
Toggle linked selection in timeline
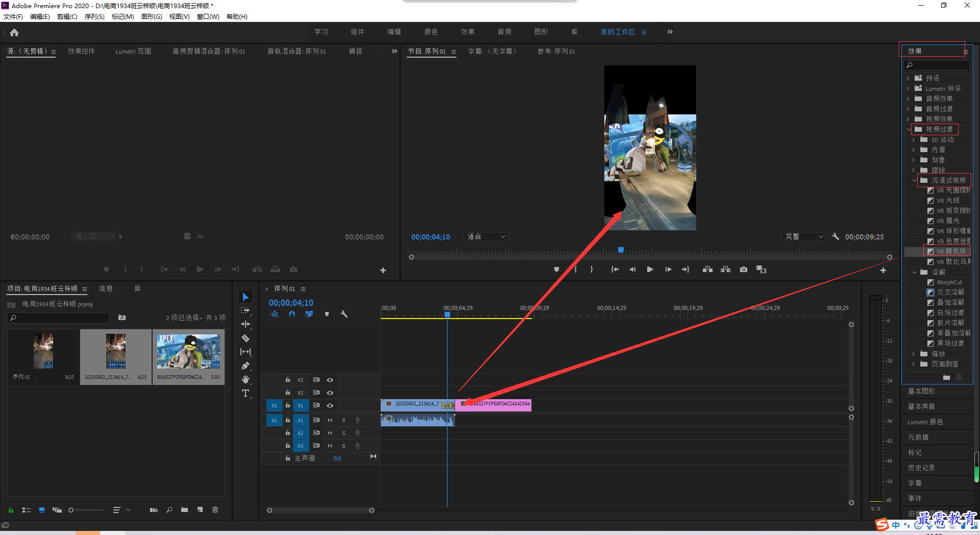(x=309, y=314)
